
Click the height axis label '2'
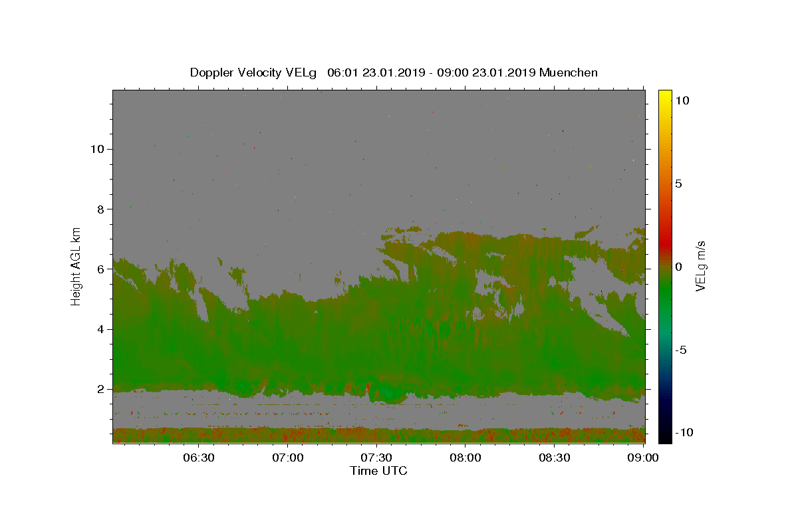(100, 389)
